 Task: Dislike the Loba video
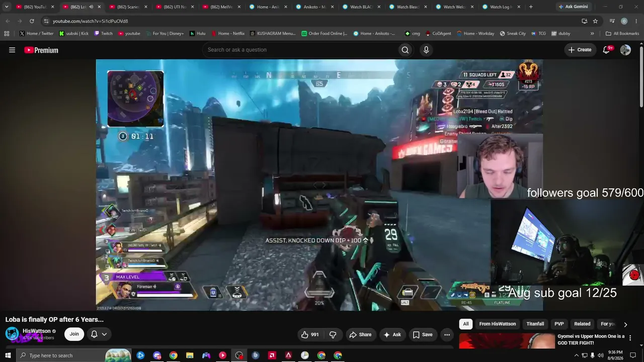tap(333, 334)
